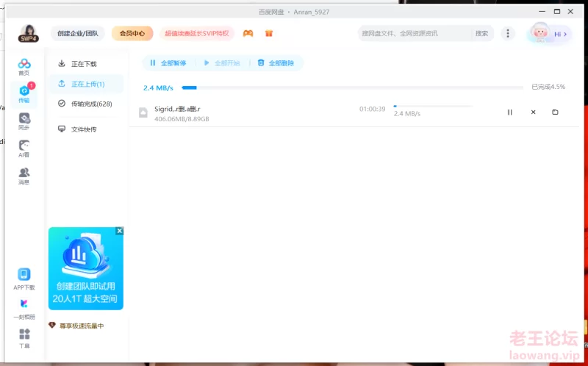This screenshot has height=366, width=588.
Task: Click the gift box icon in header
Action: coord(268,33)
